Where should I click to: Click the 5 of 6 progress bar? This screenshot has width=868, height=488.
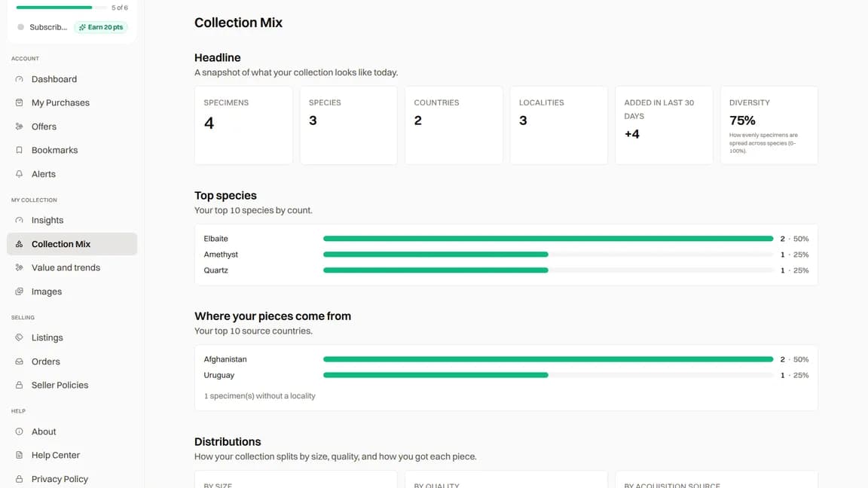pyautogui.click(x=62, y=8)
